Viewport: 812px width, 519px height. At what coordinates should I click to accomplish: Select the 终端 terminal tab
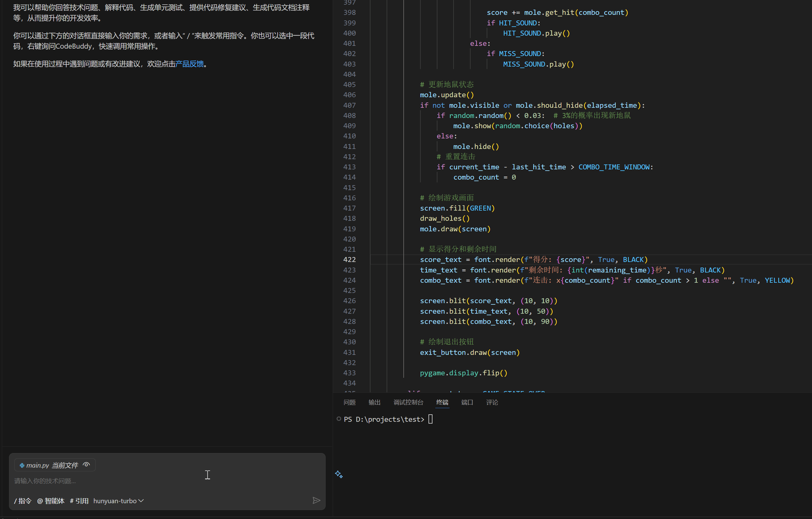point(442,402)
